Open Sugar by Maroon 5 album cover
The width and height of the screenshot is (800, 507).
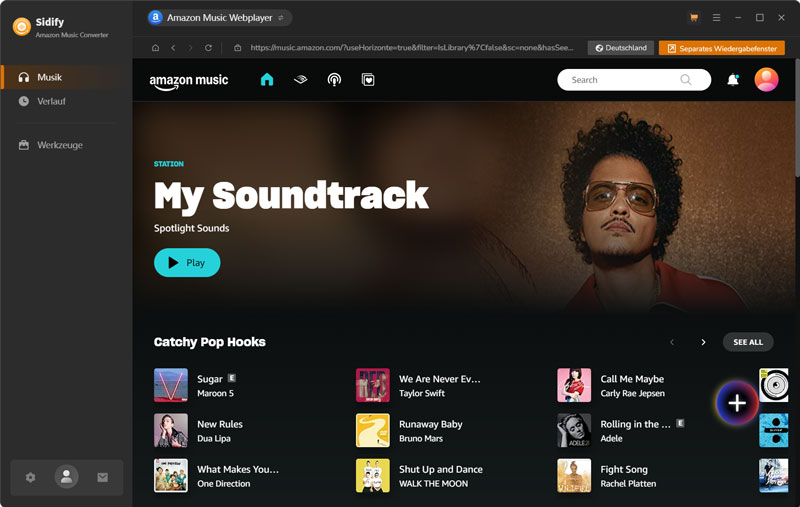[171, 385]
